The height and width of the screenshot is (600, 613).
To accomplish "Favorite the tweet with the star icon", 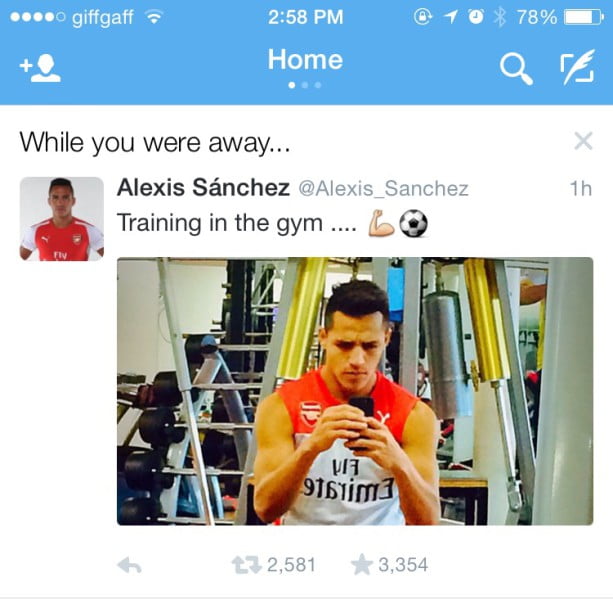I will point(361,564).
